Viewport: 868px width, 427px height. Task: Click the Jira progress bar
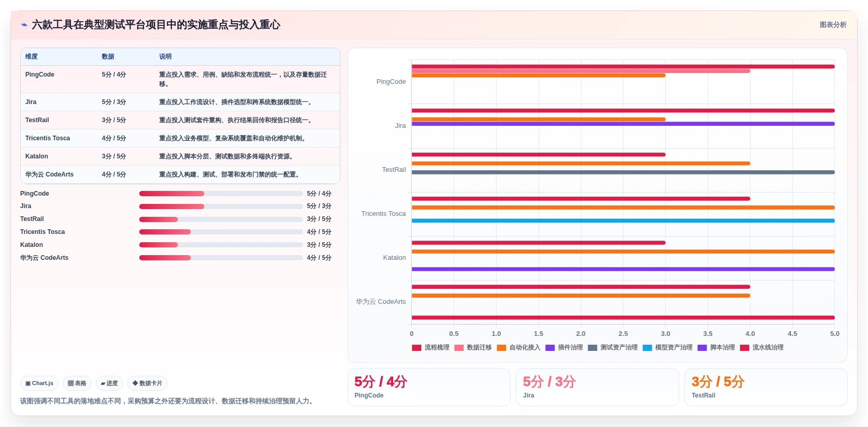[x=221, y=207]
